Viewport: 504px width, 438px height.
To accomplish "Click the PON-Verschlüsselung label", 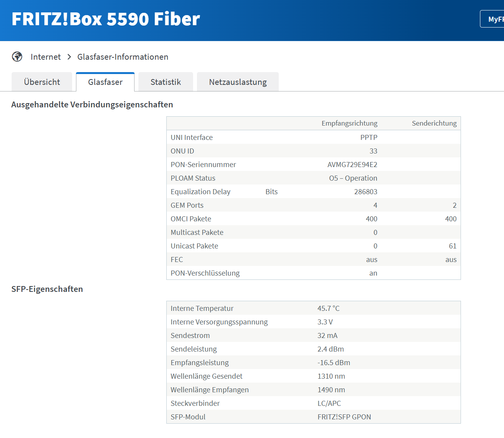I will [205, 273].
